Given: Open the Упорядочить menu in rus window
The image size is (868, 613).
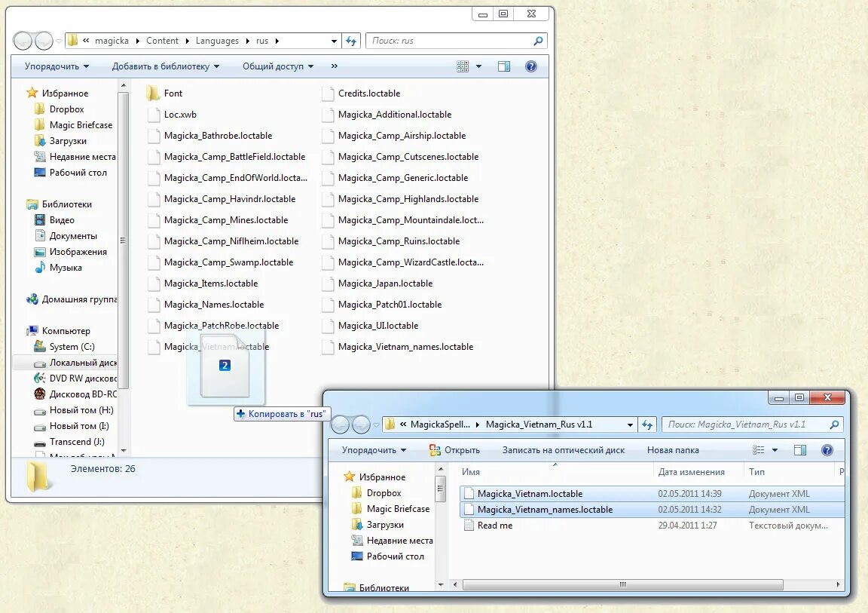Looking at the screenshot, I should point(57,66).
